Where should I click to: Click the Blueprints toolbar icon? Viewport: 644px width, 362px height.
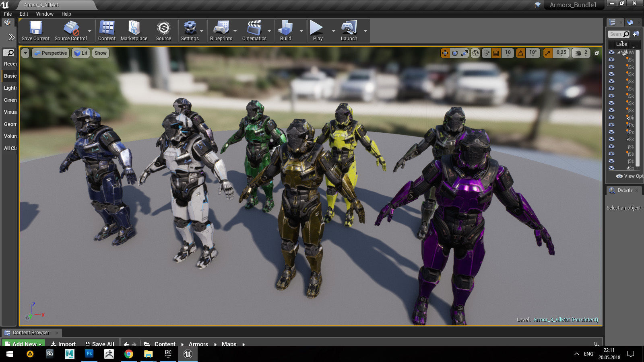click(221, 28)
